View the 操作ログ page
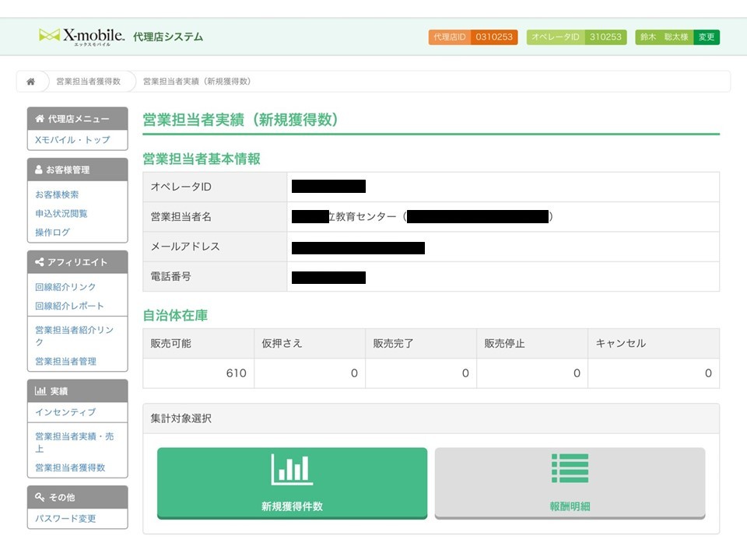747x560 pixels. pyautogui.click(x=52, y=233)
